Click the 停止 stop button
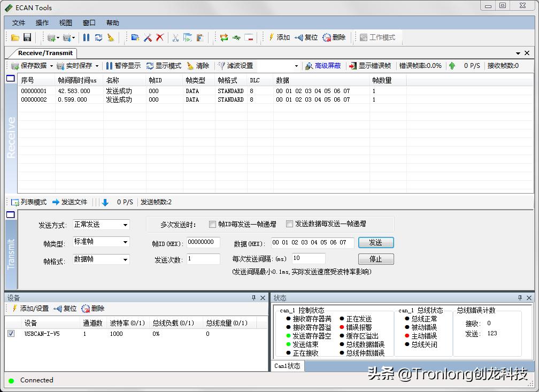The width and height of the screenshot is (539, 392). click(376, 259)
